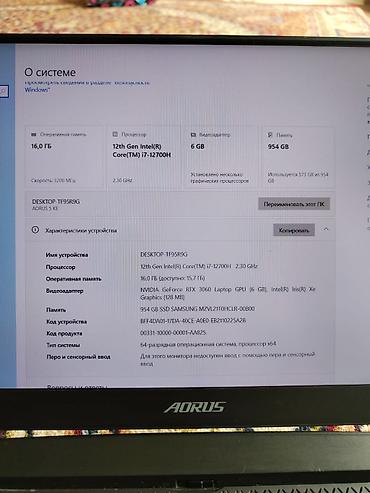Select the 64-разрядная операционная система value
The image size is (370, 493).
click(x=208, y=344)
